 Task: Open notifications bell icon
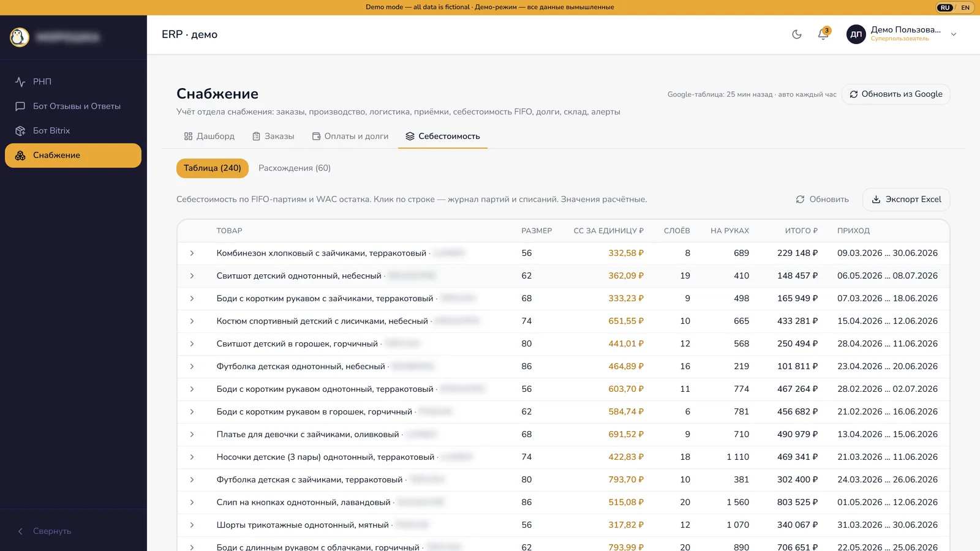click(823, 34)
